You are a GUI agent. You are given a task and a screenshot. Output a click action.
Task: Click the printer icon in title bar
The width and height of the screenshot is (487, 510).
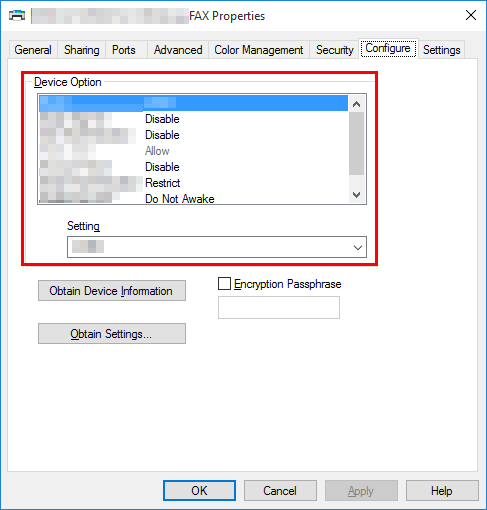point(17,15)
